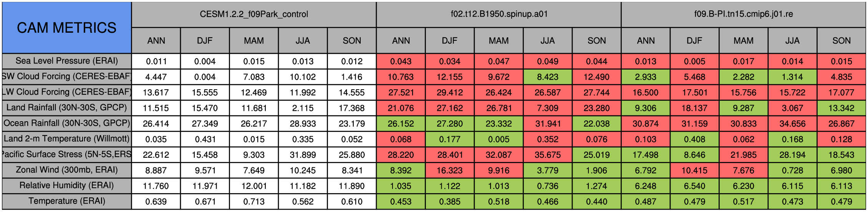Select the Pacific Surface Stress row label
Viewport: 868px width, 212px height.
point(66,155)
